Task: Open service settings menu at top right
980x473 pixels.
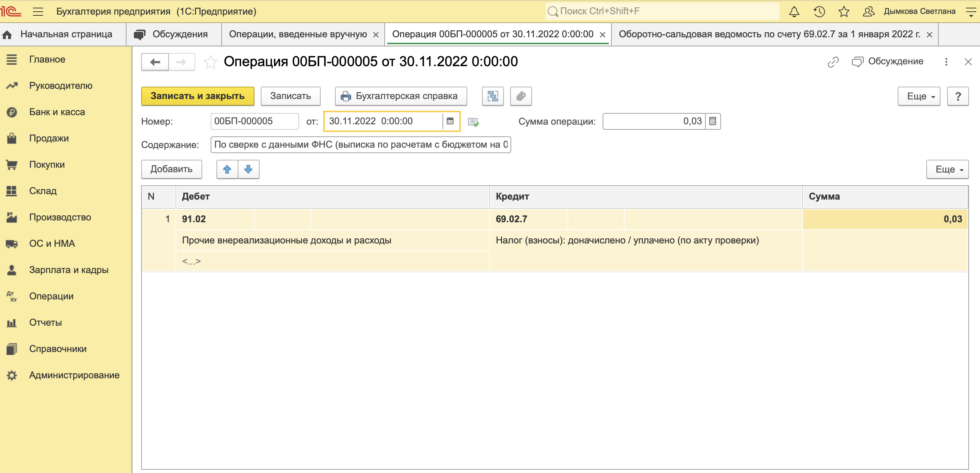Action: pos(971,12)
